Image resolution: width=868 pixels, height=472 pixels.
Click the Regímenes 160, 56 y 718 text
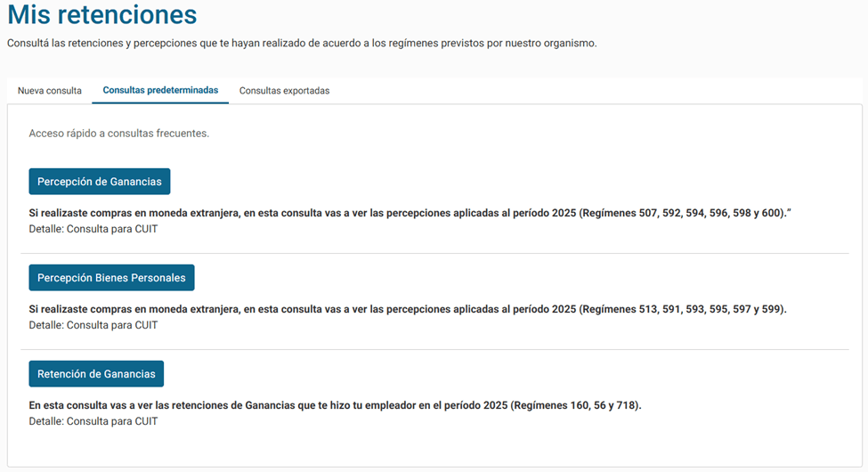click(x=576, y=406)
